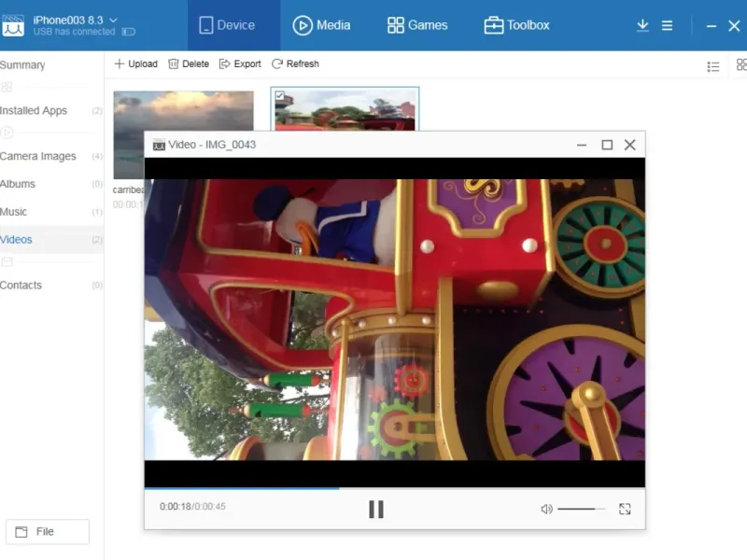Switch to the Media tab
The width and height of the screenshot is (747, 560).
pyautogui.click(x=321, y=25)
